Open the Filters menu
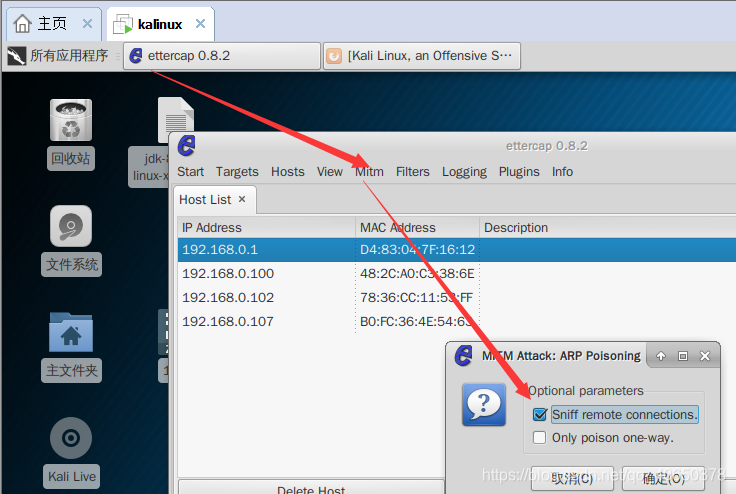Viewport: 736px width, 494px height. [x=413, y=172]
